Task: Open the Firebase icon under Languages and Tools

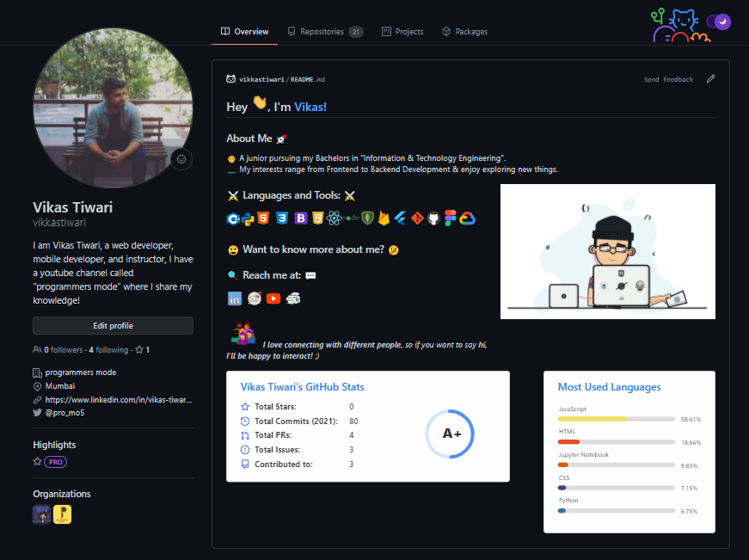Action: pos(383,218)
